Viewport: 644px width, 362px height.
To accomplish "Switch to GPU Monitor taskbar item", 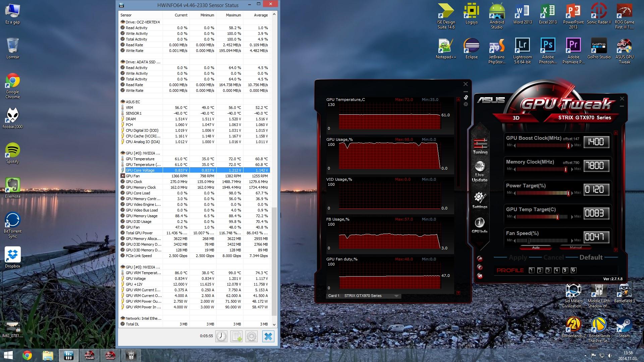I will (110, 355).
